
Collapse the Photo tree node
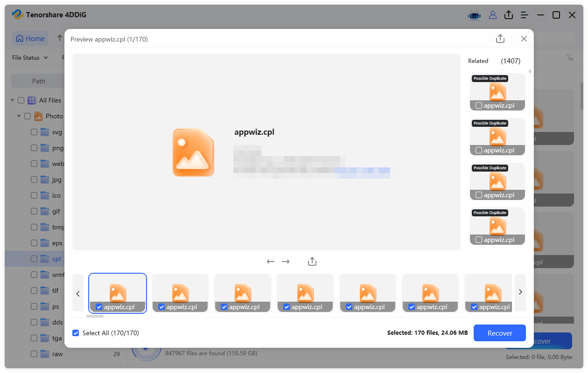pos(19,116)
